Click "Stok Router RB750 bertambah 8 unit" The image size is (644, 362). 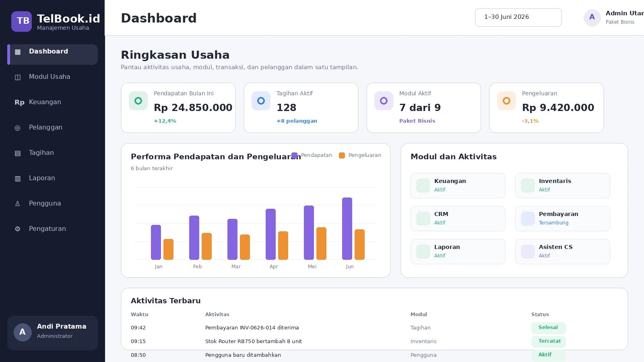coord(254,341)
